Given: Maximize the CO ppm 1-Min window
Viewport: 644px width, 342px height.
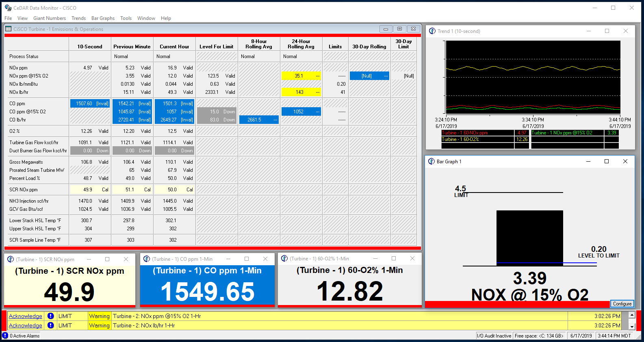Looking at the screenshot, I should click(x=247, y=259).
